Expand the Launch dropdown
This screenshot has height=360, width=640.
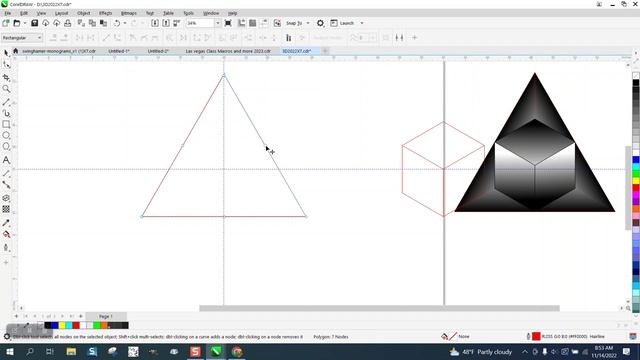[x=362, y=23]
